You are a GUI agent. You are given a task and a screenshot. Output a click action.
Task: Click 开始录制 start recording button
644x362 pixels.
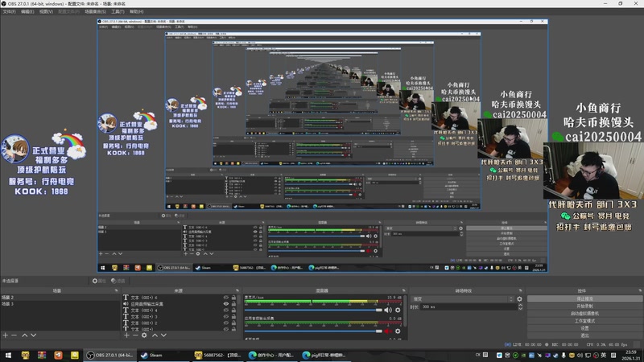point(584,306)
